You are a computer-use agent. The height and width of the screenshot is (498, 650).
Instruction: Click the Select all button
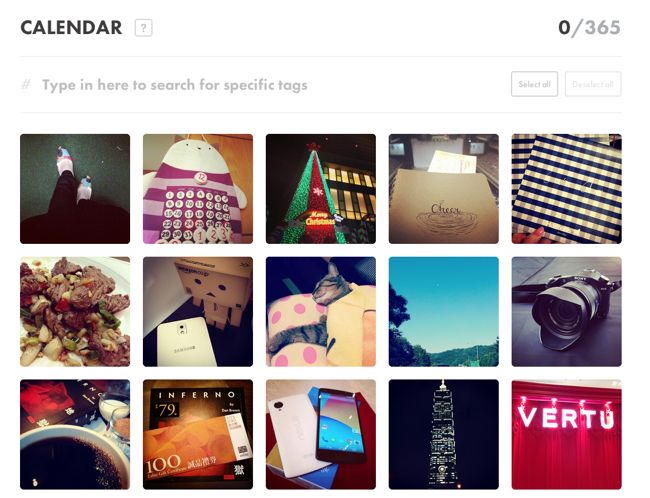click(x=534, y=84)
